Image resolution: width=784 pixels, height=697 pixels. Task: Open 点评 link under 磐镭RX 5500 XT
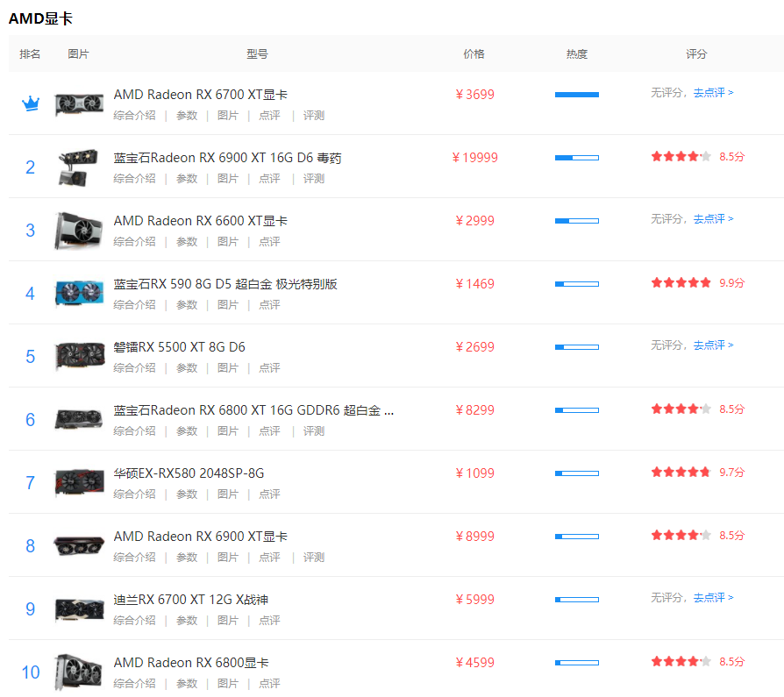[269, 367]
